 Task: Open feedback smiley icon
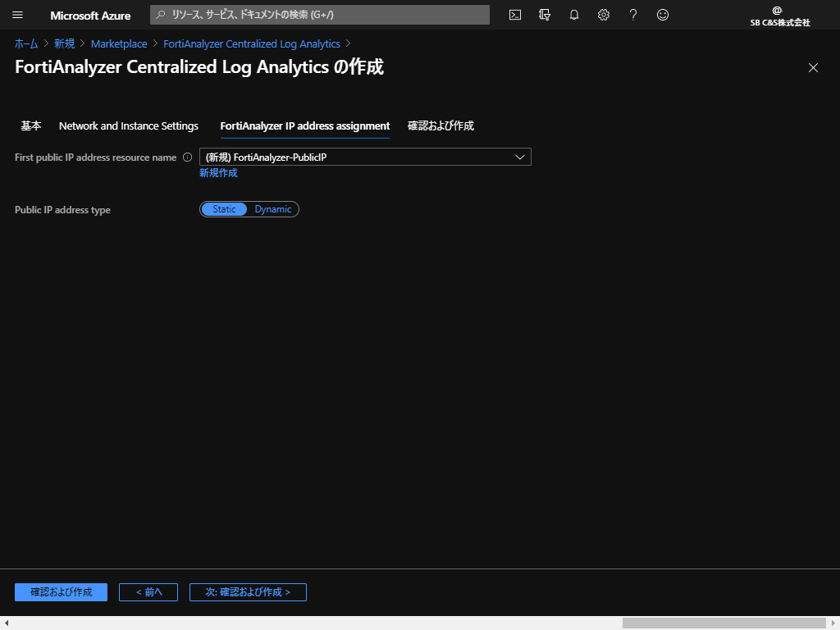click(663, 15)
